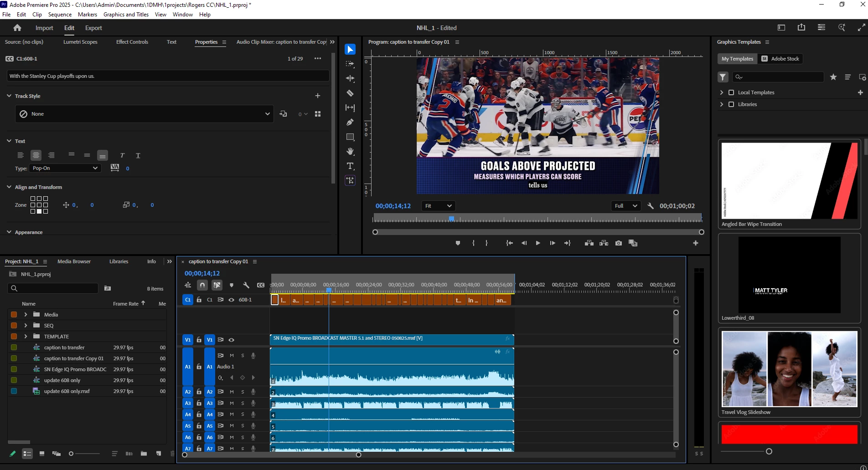868x470 pixels.
Task: Toggle C1 caption track visibility eye
Action: [231, 300]
